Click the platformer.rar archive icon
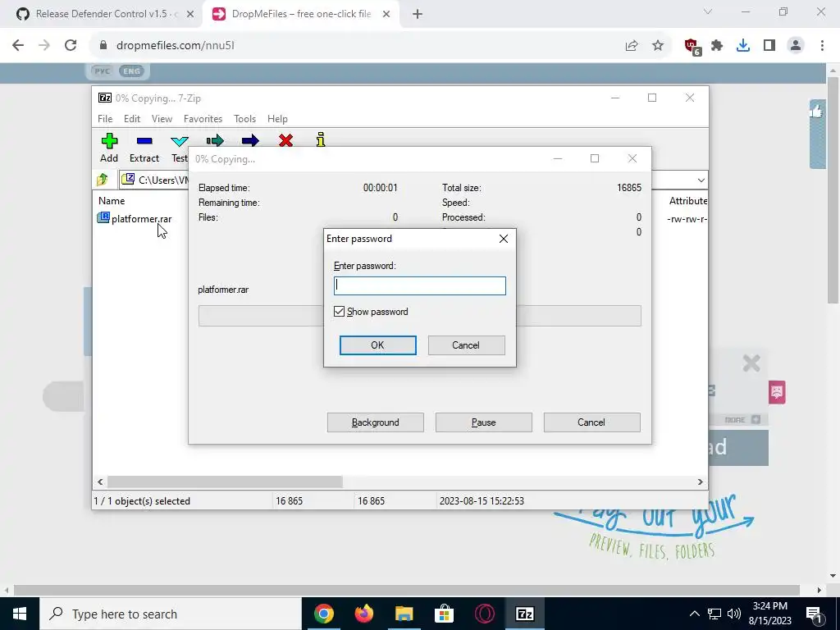The image size is (840, 630). pyautogui.click(x=103, y=217)
